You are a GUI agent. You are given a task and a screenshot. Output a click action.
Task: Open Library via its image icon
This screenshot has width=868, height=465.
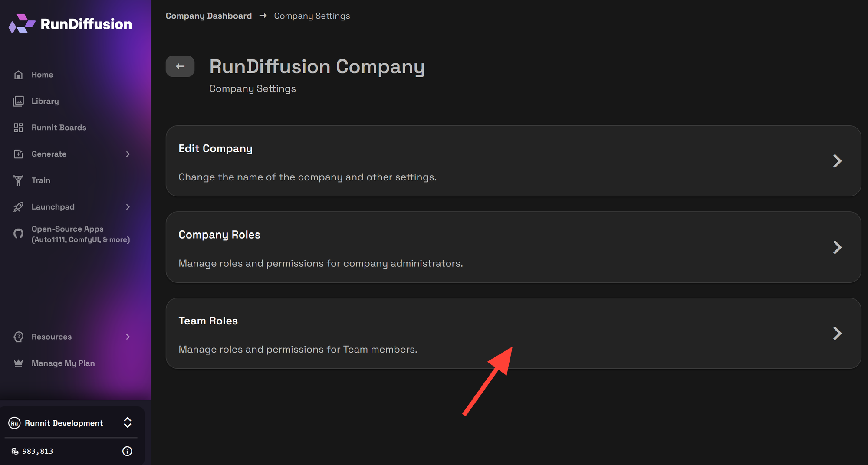tap(18, 101)
